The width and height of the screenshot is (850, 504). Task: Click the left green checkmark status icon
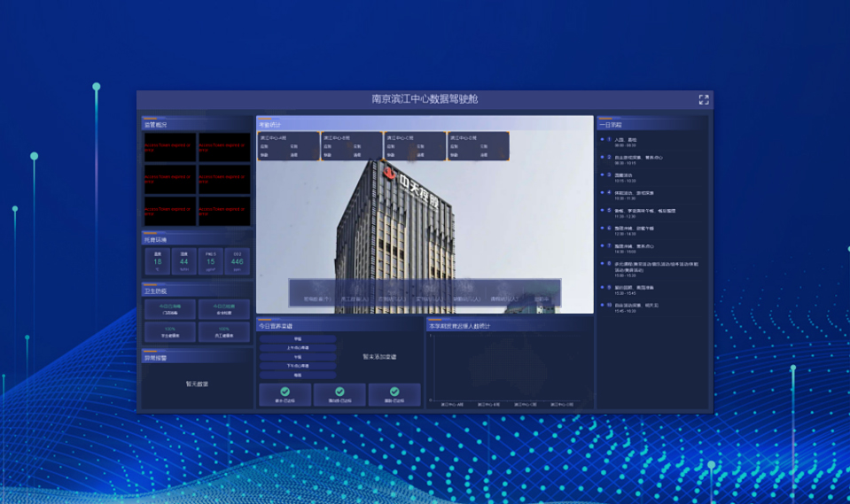[285, 392]
